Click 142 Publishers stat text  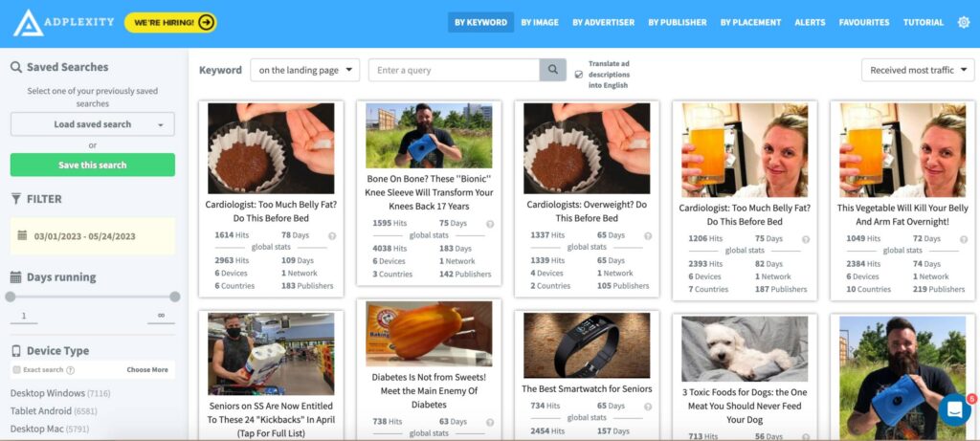[465, 275]
